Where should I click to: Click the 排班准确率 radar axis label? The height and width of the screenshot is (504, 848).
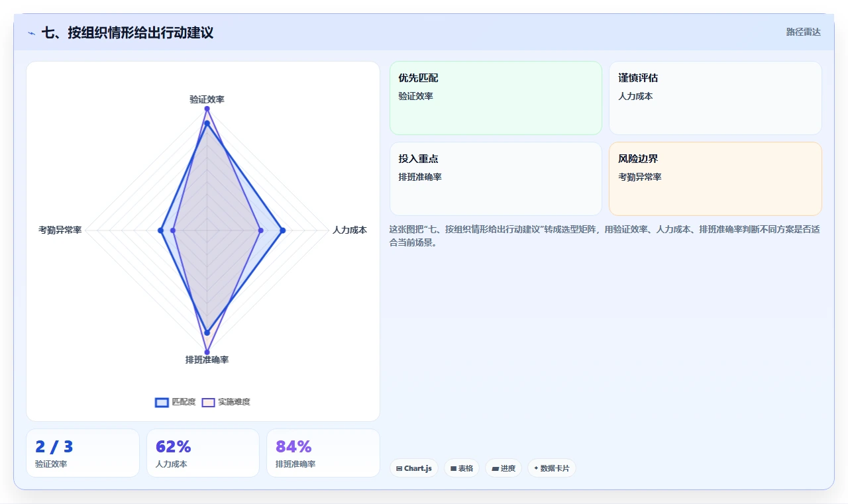[207, 360]
